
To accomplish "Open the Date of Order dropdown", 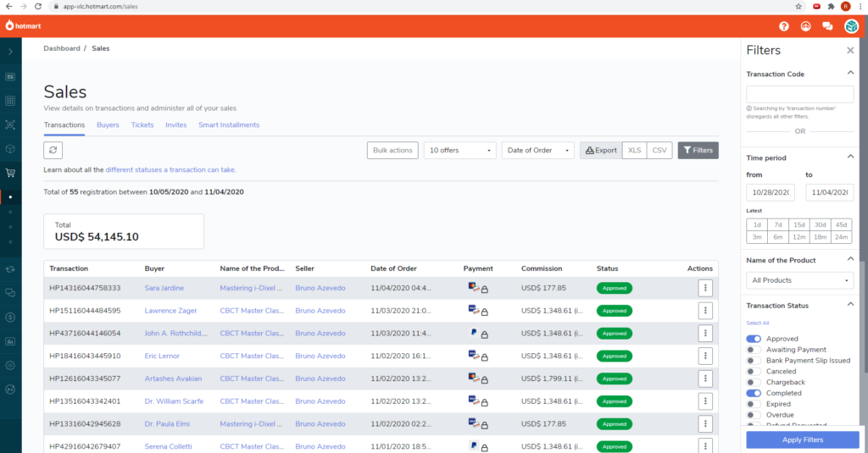I will point(537,151).
